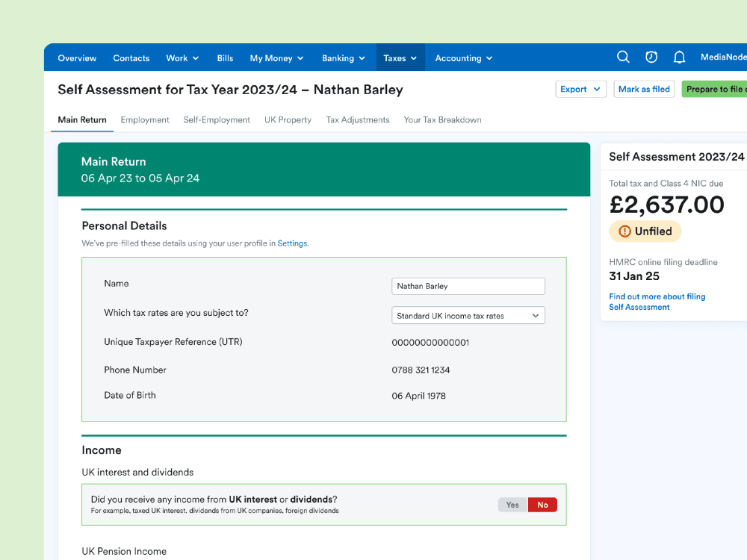The image size is (747, 560).
Task: Open the tax rates selection dropdown
Action: tap(468, 315)
